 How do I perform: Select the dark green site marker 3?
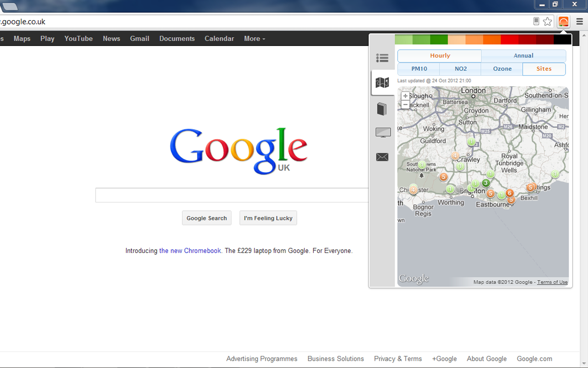point(486,183)
